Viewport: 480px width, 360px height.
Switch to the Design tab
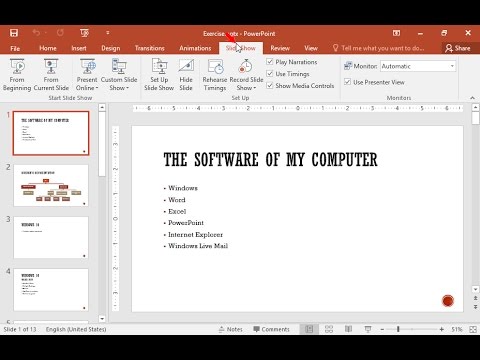click(111, 48)
